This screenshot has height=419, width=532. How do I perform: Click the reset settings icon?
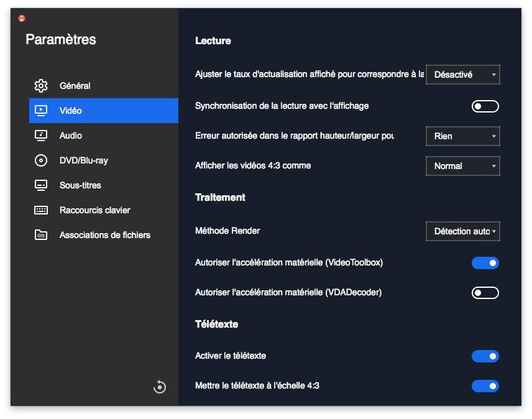point(160,387)
